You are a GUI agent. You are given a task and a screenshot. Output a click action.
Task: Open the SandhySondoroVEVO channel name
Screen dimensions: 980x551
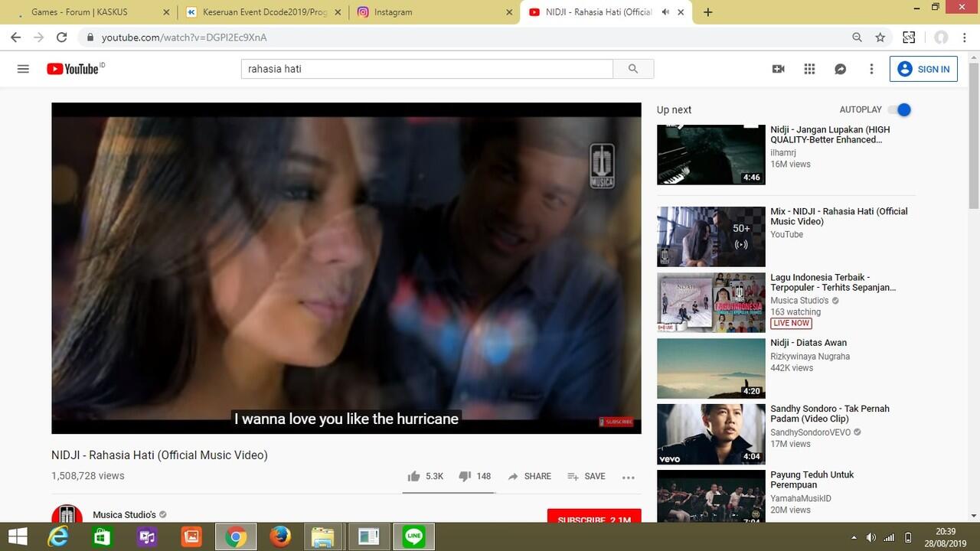(811, 432)
